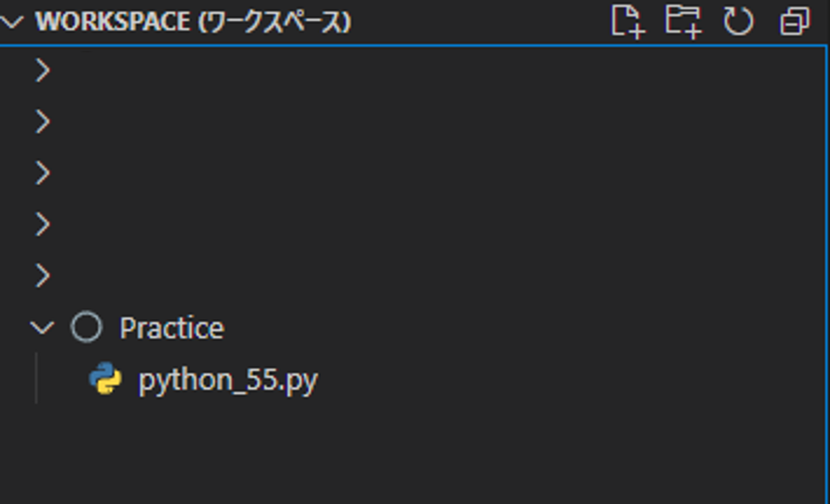Collapse the Practice folder chevron
This screenshot has height=504, width=830.
pyautogui.click(x=42, y=328)
